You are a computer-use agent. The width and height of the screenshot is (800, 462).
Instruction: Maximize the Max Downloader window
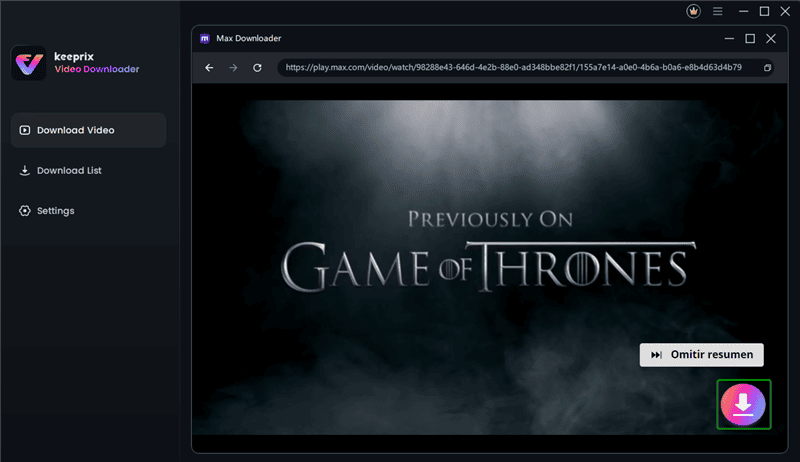[750, 38]
